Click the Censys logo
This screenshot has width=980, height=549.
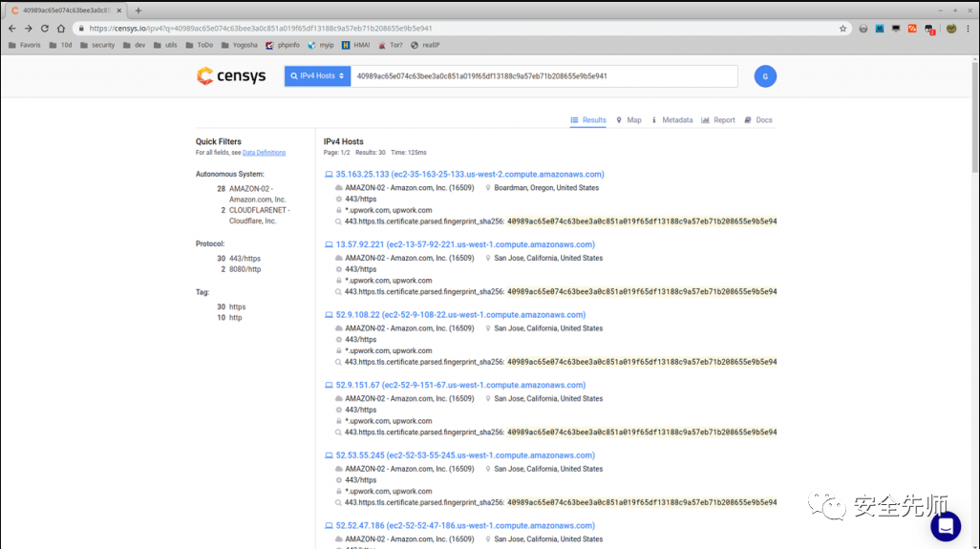[231, 76]
